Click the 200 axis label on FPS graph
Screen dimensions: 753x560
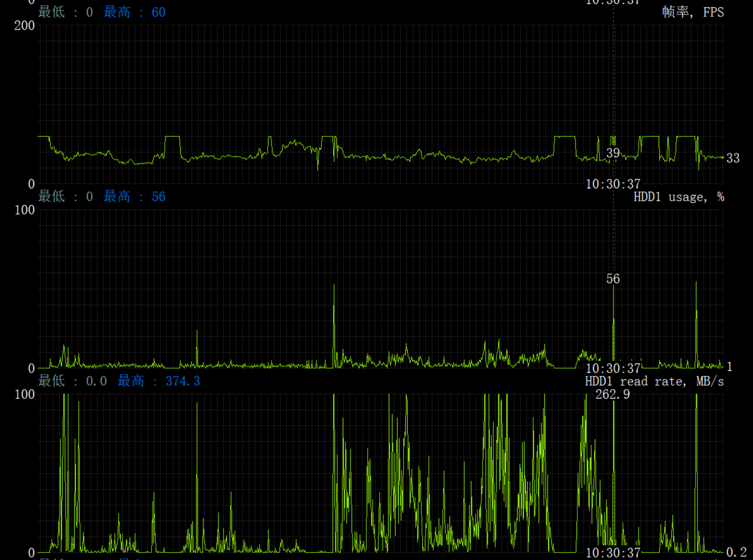[24, 26]
